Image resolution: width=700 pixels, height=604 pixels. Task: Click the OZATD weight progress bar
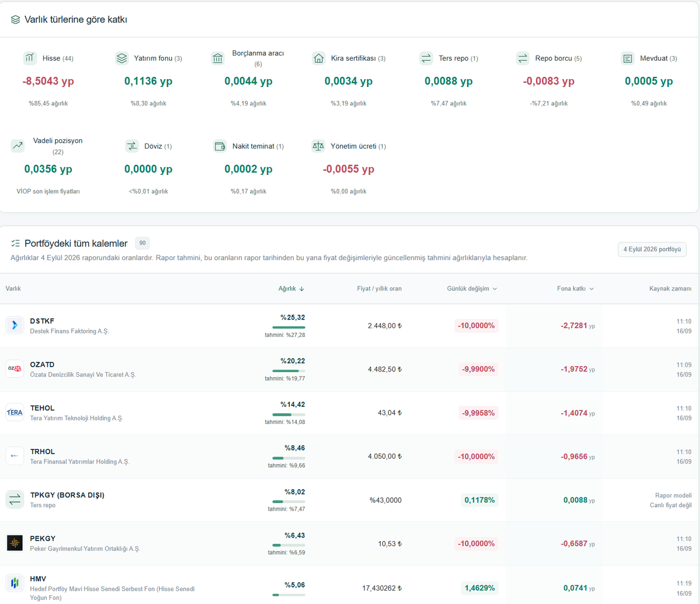point(289,371)
